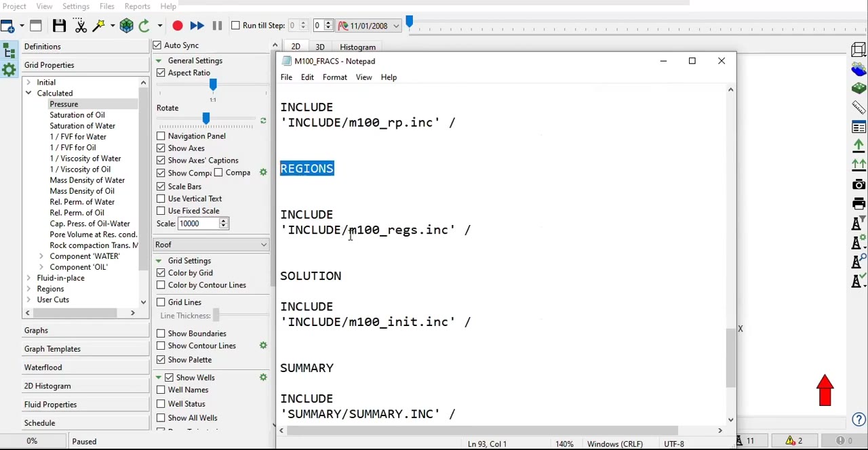Toggle the Scale Bars checkbox
The image size is (868, 450).
point(161,186)
